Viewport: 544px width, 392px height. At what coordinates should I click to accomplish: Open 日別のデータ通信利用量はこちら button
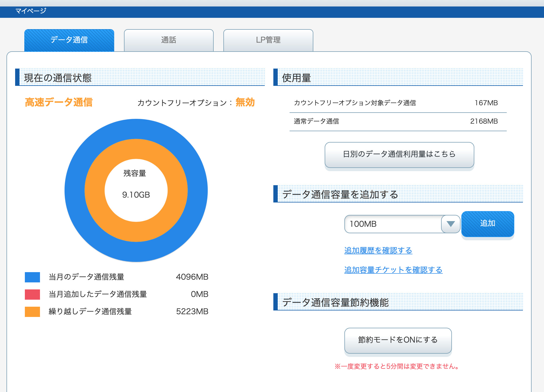point(399,154)
